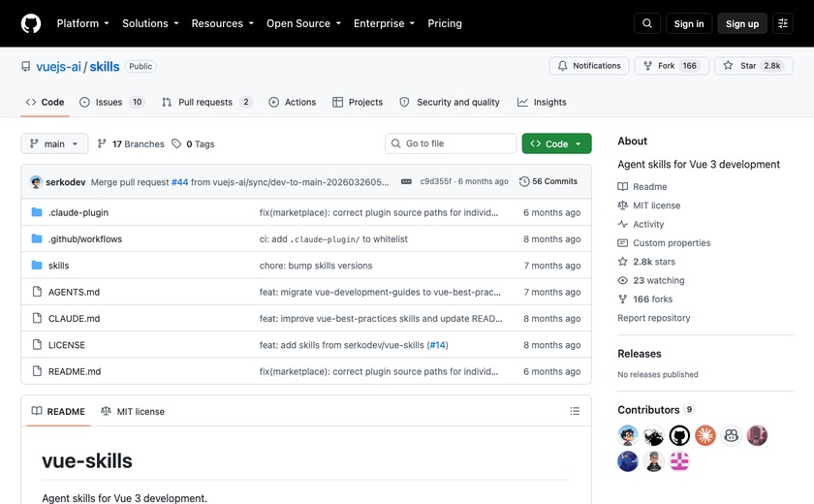Open MIT license link in About
The width and height of the screenshot is (814, 504).
coord(649,205)
